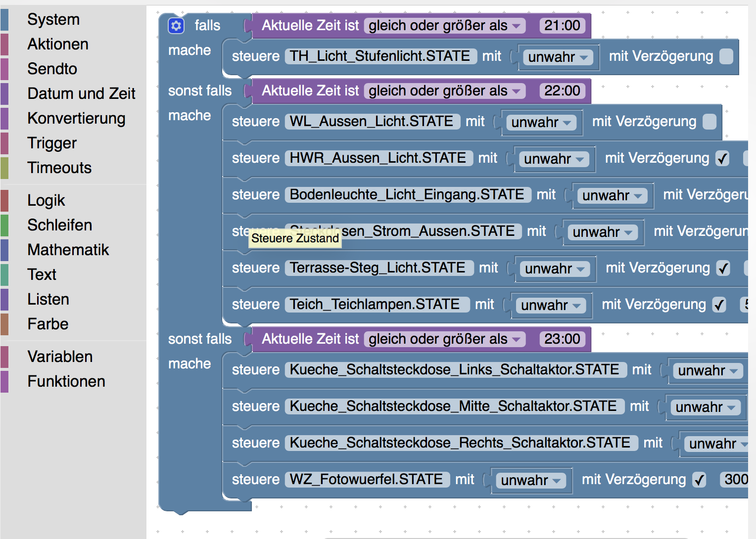Uncheck delay for WZ_Fotowuerfel.STATE
The width and height of the screenshot is (756, 539).
click(x=699, y=480)
